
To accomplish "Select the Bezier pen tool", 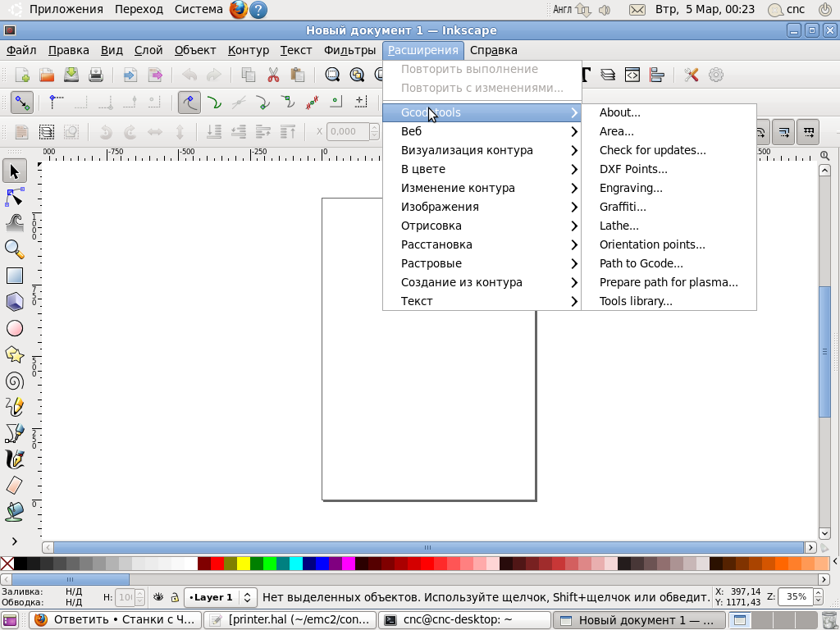I will point(15,433).
